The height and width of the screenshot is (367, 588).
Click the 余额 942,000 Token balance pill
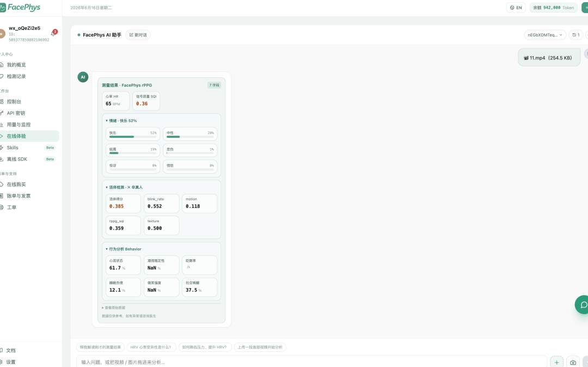pyautogui.click(x=554, y=8)
